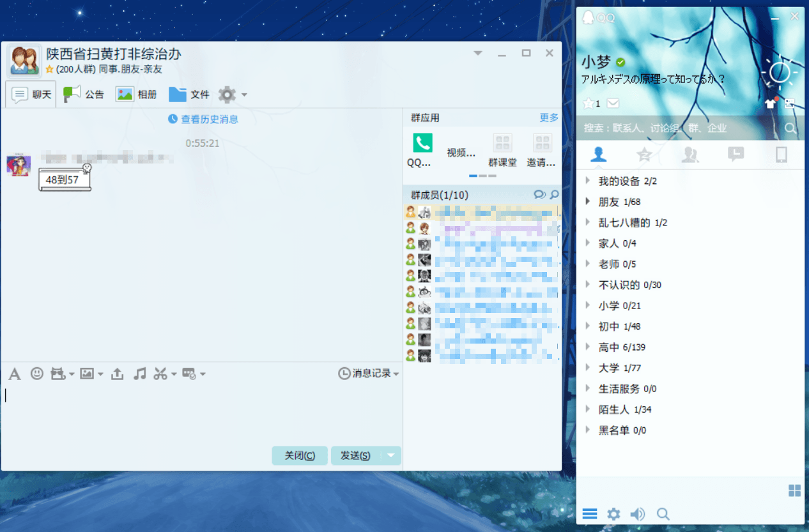Click the upload file icon in chat toolbar
Image resolution: width=809 pixels, height=532 pixels.
(118, 374)
